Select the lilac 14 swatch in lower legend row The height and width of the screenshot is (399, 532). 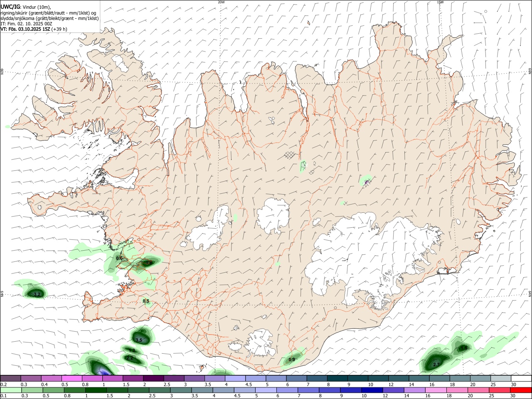tap(415, 390)
